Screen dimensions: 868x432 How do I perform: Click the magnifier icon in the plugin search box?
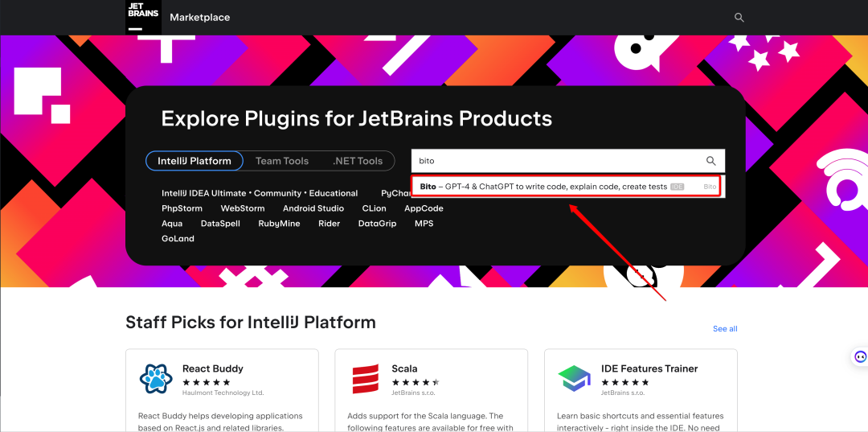click(711, 161)
